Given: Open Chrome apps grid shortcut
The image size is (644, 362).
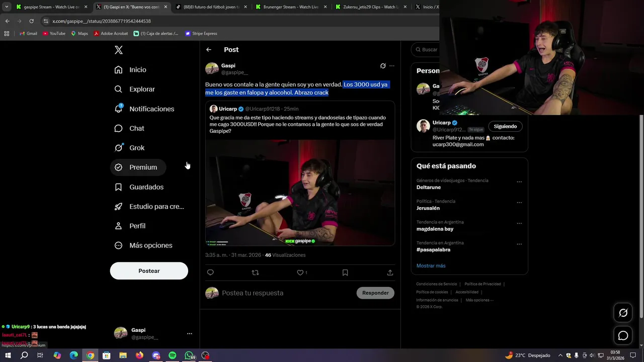Looking at the screenshot, I should click(7, 34).
